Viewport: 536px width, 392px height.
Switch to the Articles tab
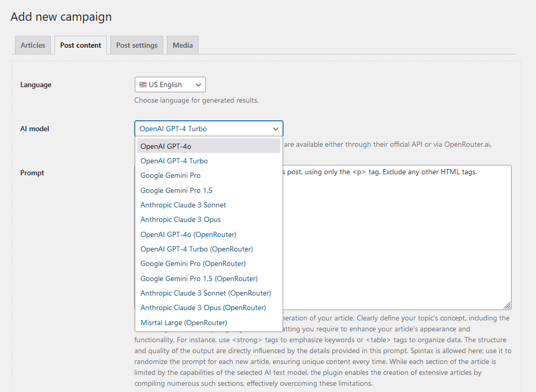33,45
